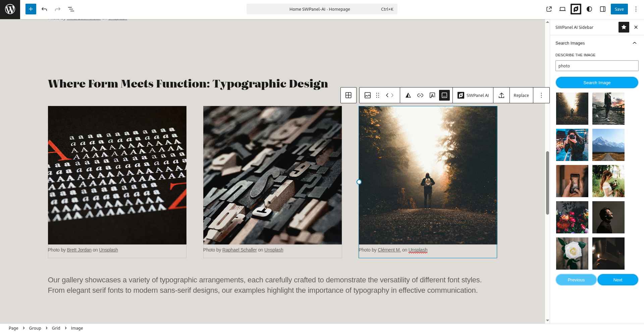This screenshot has height=332, width=644.
Task: Open the duotone filter tool
Action: click(x=408, y=95)
